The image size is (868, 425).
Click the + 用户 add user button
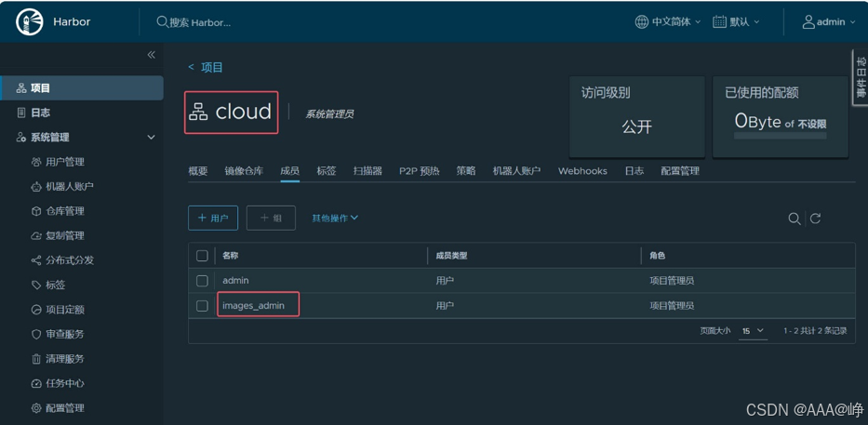coord(213,218)
